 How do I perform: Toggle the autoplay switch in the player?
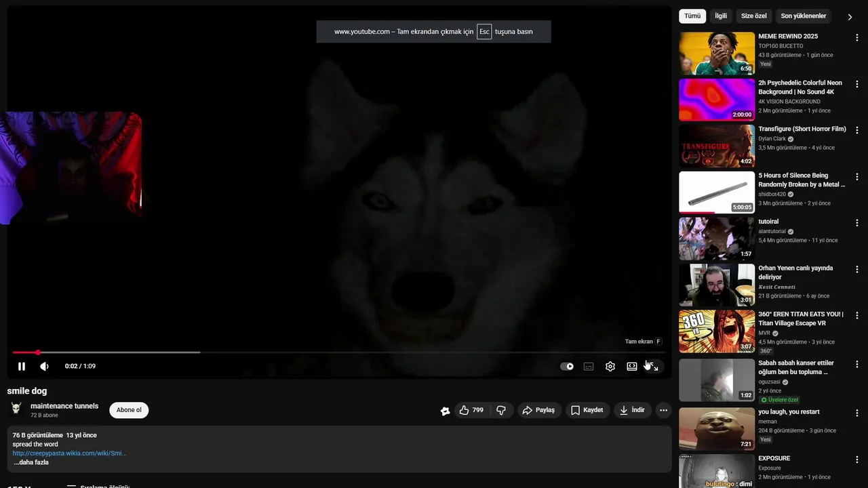(567, 367)
